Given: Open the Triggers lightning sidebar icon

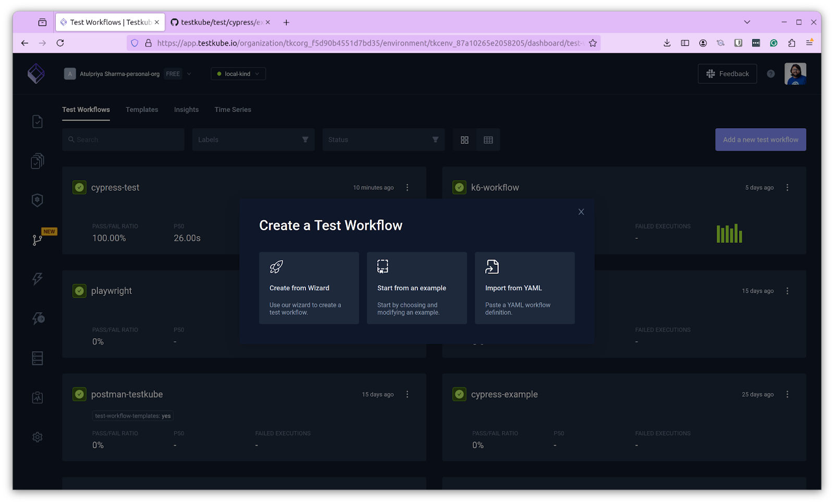Looking at the screenshot, I should [38, 279].
